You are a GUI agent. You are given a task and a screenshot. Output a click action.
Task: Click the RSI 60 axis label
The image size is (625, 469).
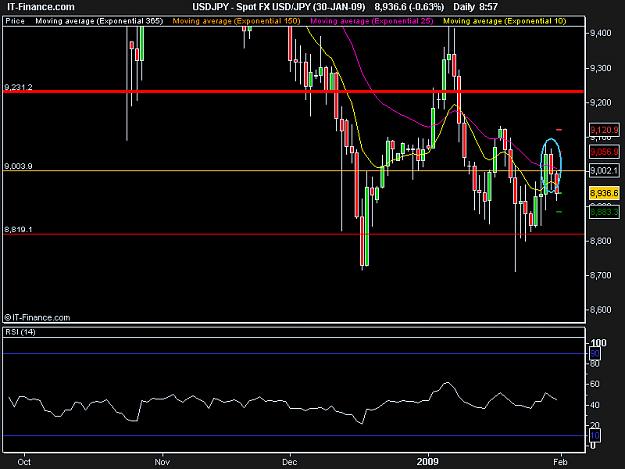pyautogui.click(x=595, y=384)
